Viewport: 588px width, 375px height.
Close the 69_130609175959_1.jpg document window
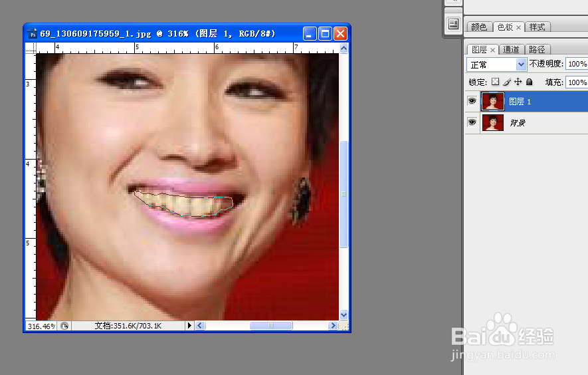click(340, 34)
